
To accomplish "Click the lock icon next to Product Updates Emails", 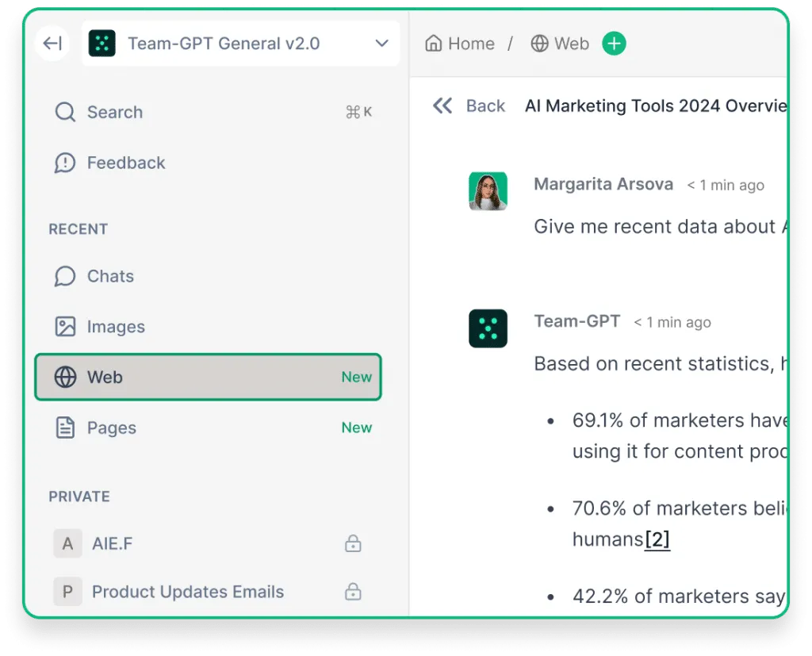I will point(353,591).
